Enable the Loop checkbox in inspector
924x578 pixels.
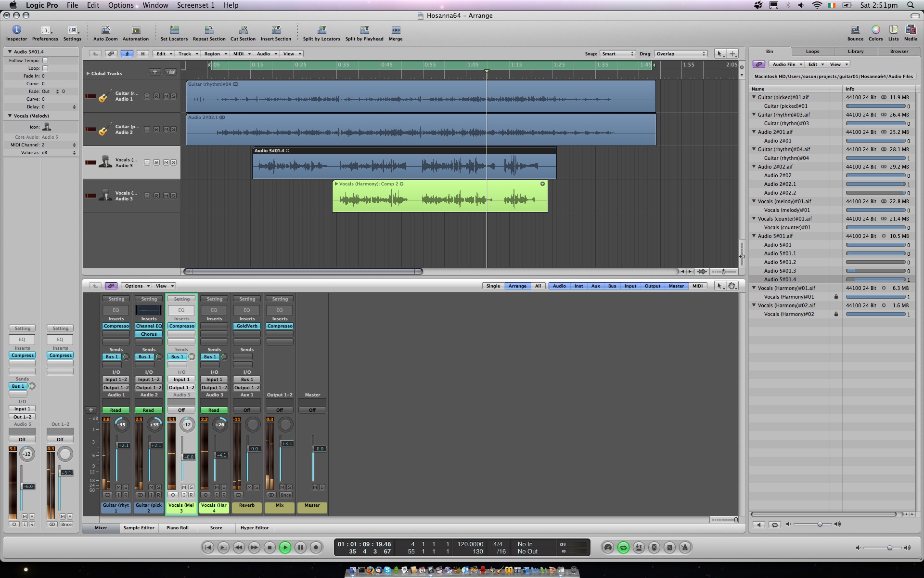point(45,68)
